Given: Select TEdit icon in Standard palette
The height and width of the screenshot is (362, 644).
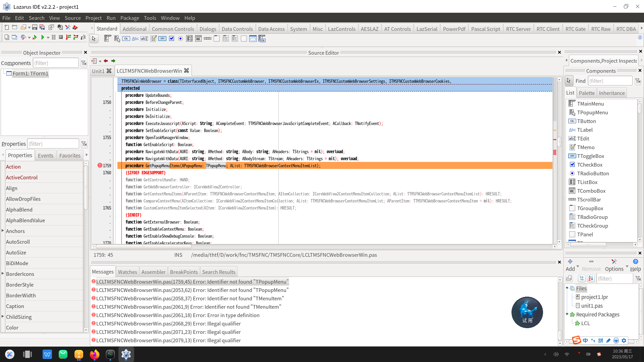Looking at the screenshot, I should click(144, 39).
